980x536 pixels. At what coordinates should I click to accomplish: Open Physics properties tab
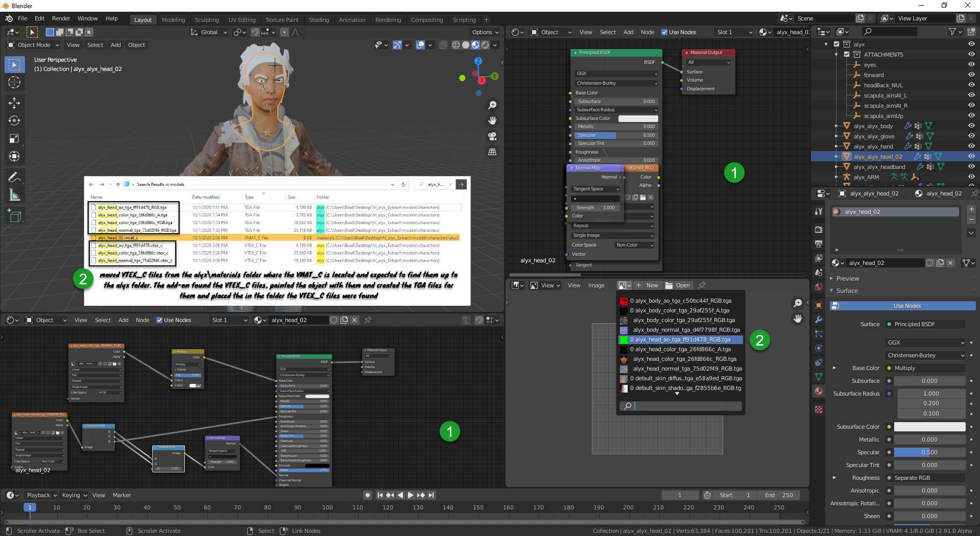(819, 348)
